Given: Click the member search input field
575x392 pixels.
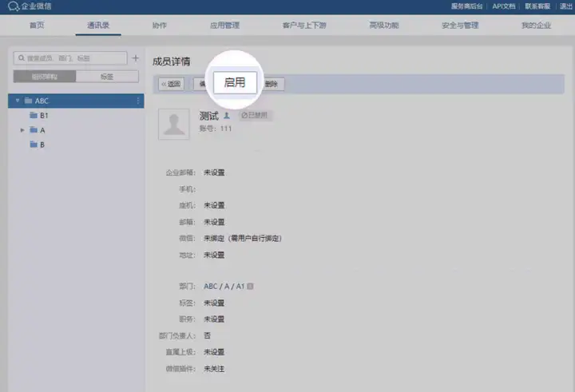Looking at the screenshot, I should point(72,58).
